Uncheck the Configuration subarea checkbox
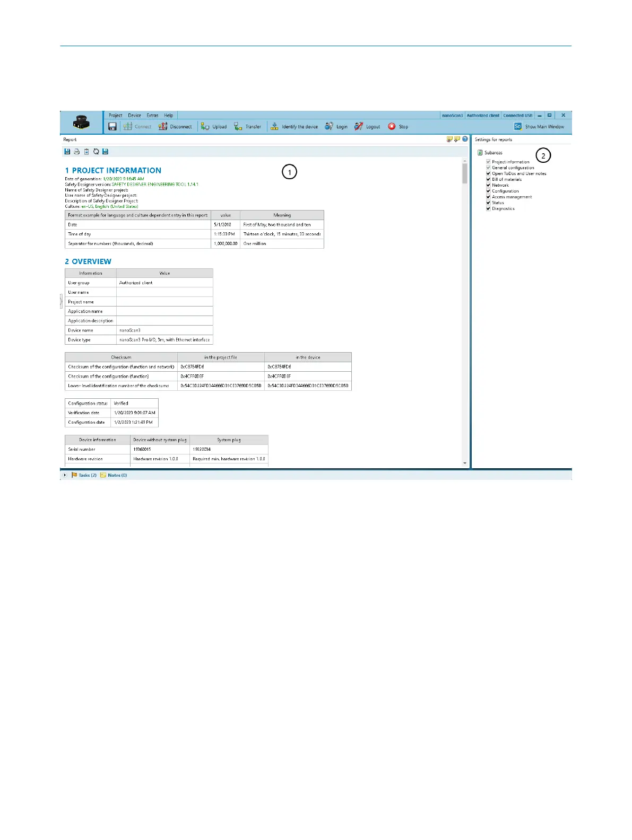This screenshot has width=632, height=840. pos(488,191)
